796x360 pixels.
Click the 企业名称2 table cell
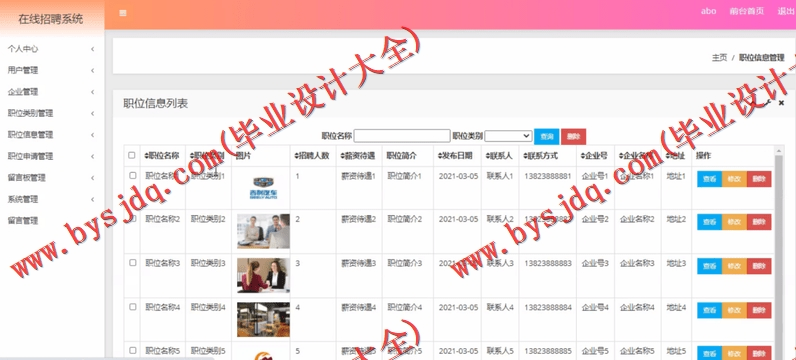[x=637, y=219]
